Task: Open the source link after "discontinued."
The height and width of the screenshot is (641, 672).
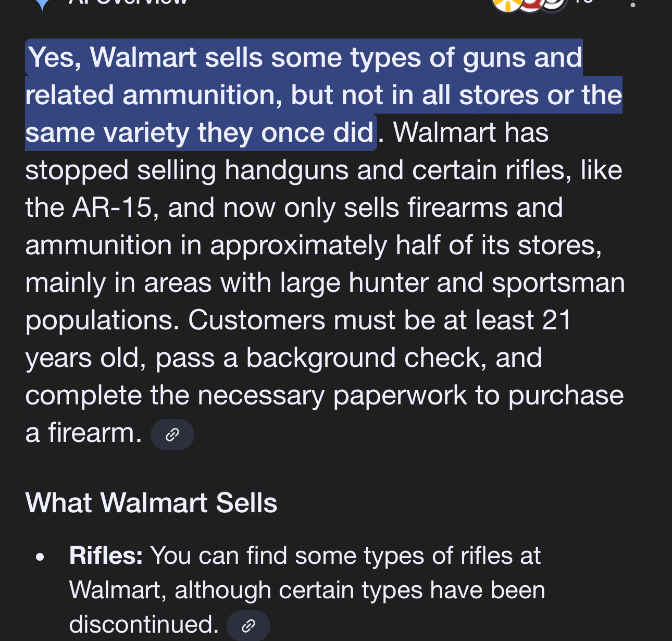Action: (x=248, y=625)
